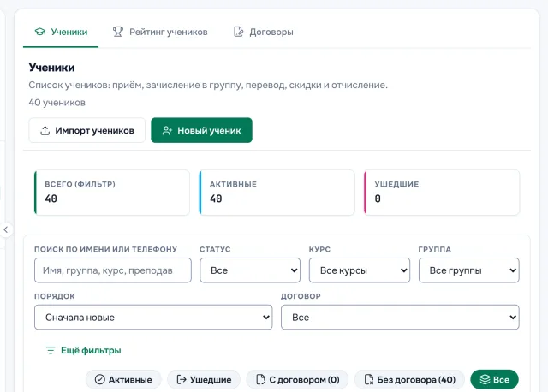This screenshot has height=392, width=548.
Task: Click the upload arrow icon
Action: click(x=45, y=131)
